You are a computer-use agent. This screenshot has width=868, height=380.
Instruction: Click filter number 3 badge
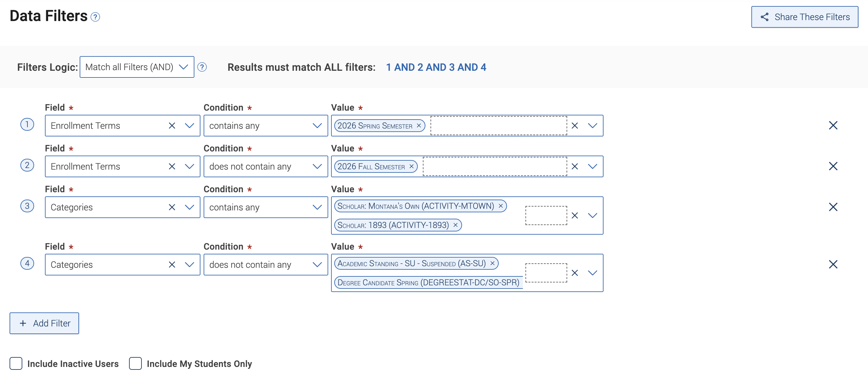27,206
